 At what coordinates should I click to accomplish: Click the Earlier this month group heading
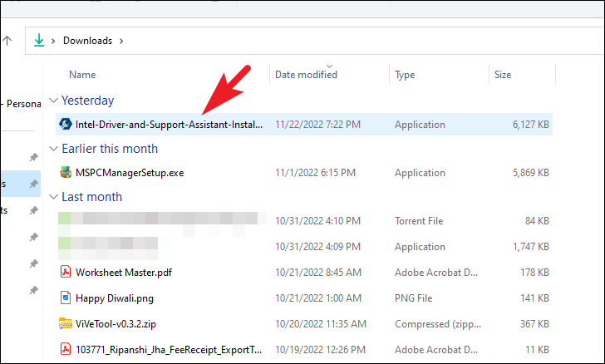(110, 149)
